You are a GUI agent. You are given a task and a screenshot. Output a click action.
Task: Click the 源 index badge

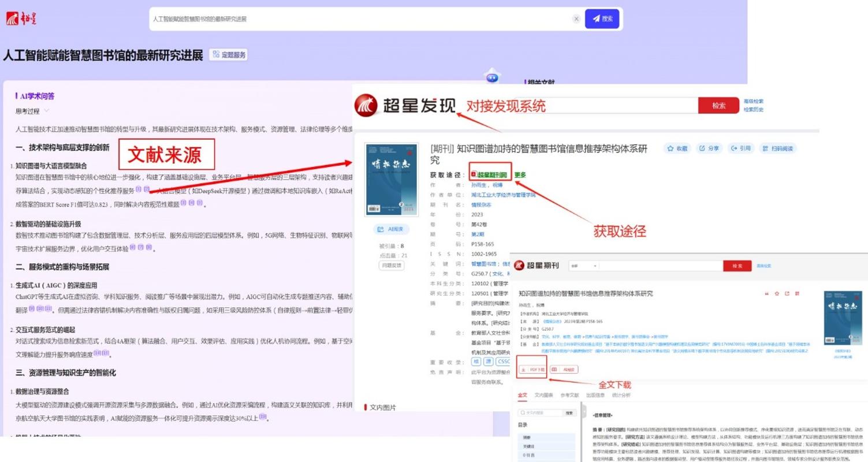[x=487, y=362]
